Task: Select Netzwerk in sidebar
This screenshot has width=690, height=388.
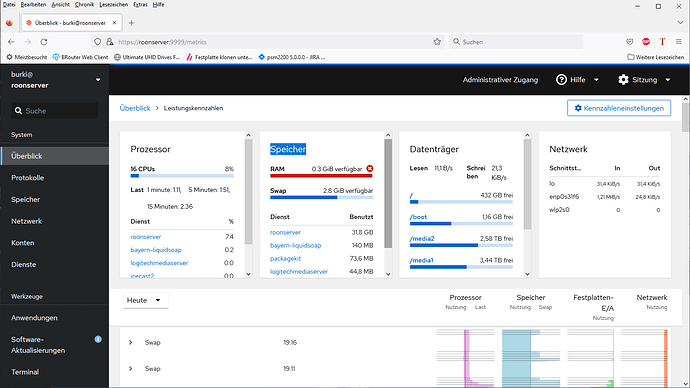Action: coord(55,221)
